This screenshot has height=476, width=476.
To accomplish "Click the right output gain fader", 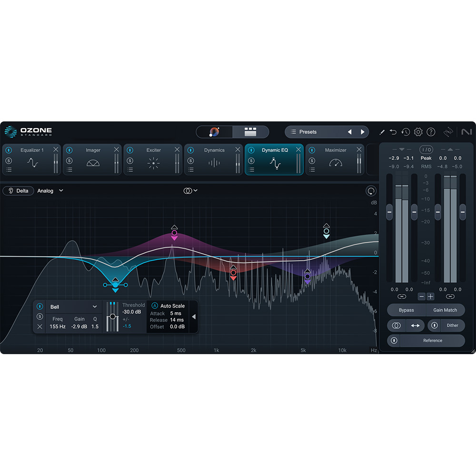I will point(463,212).
